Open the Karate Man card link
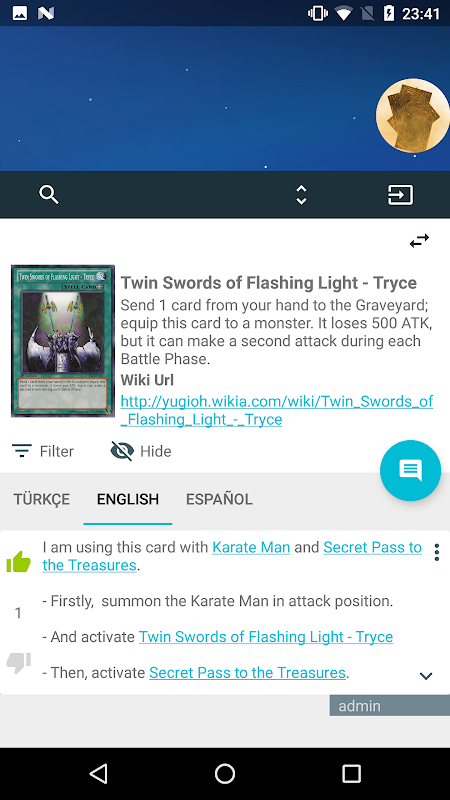 pos(251,547)
